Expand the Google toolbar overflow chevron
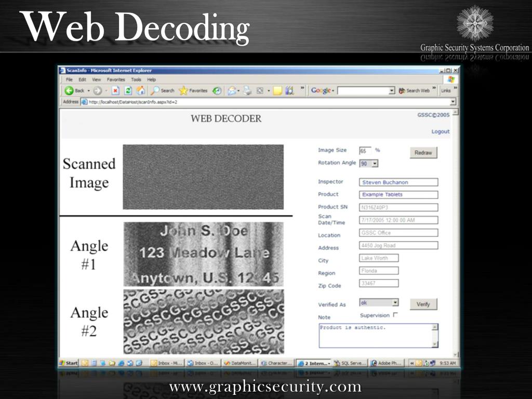 click(x=434, y=88)
